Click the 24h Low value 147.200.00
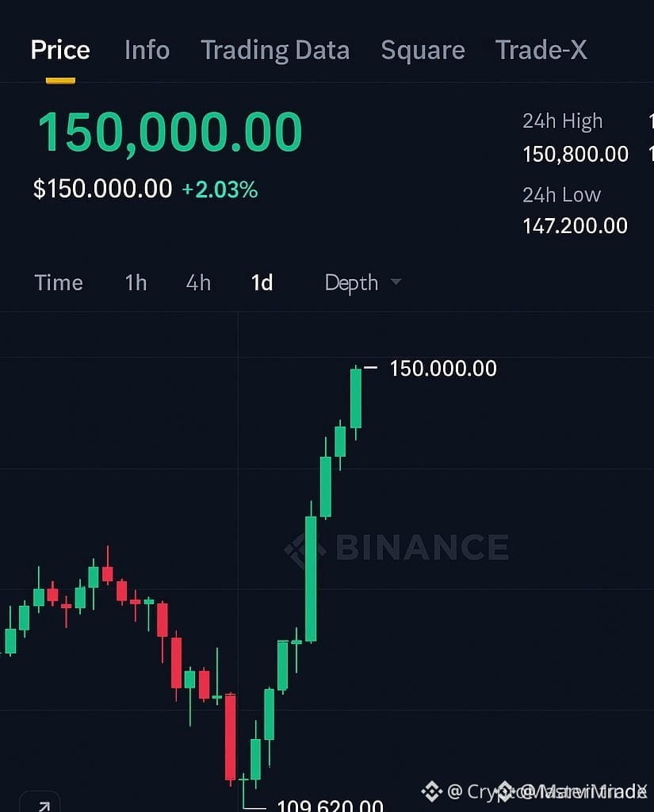Image resolution: width=654 pixels, height=812 pixels. coord(575,226)
